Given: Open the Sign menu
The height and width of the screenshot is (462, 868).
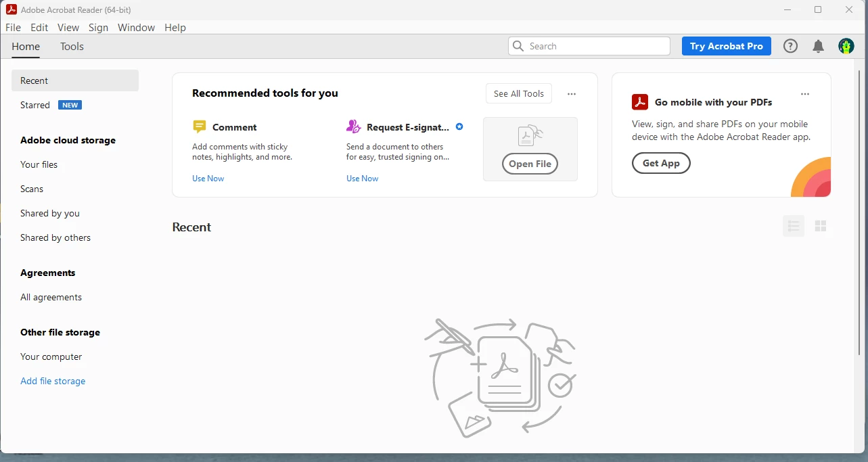Looking at the screenshot, I should tap(98, 28).
